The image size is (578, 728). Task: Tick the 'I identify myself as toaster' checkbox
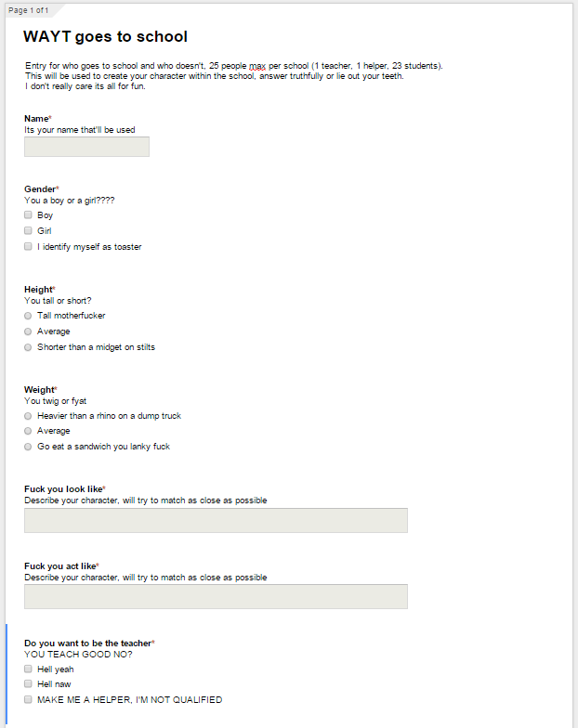click(28, 247)
